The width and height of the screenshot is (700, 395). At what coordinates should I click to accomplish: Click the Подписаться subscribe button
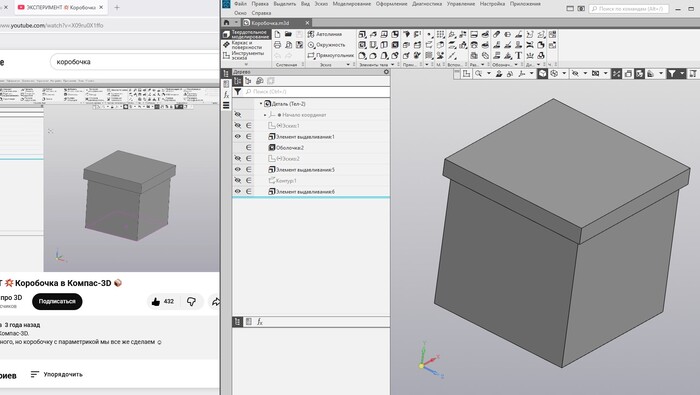pos(57,301)
